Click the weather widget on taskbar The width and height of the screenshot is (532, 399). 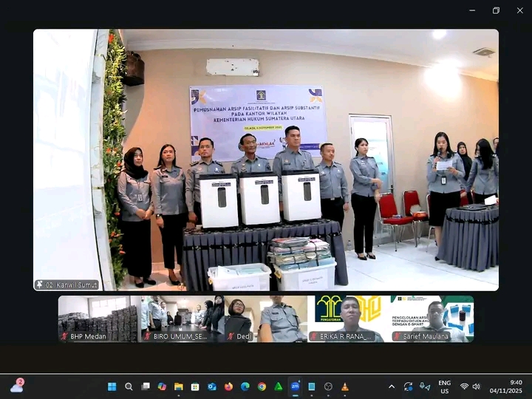point(17,386)
